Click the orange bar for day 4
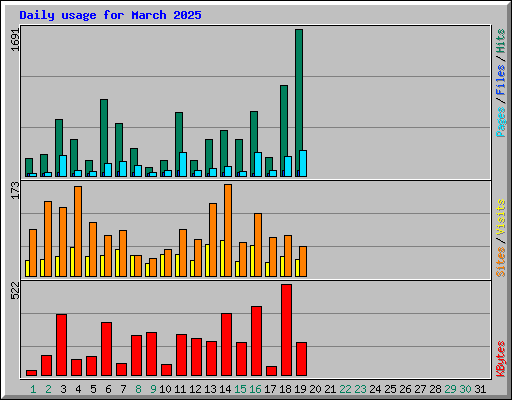 78,231
